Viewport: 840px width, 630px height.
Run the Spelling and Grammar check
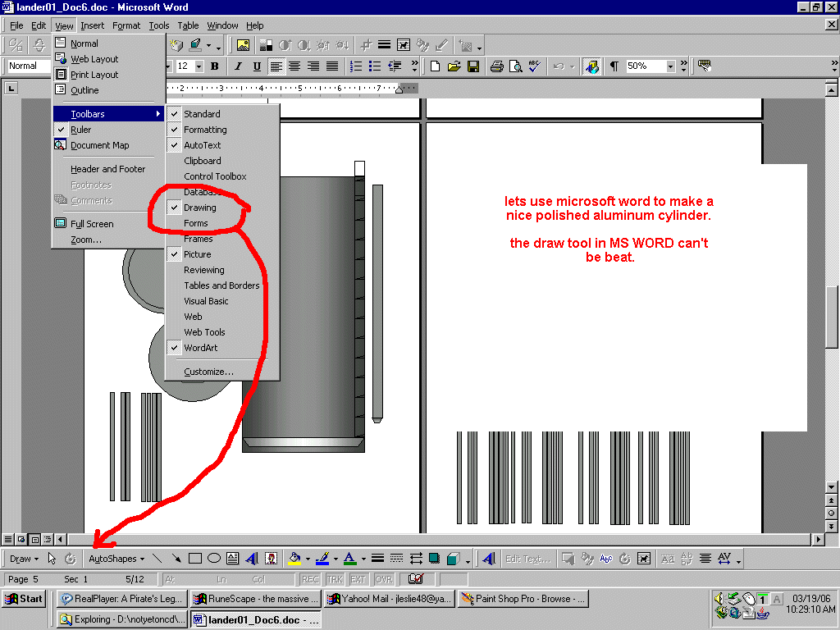[x=534, y=66]
